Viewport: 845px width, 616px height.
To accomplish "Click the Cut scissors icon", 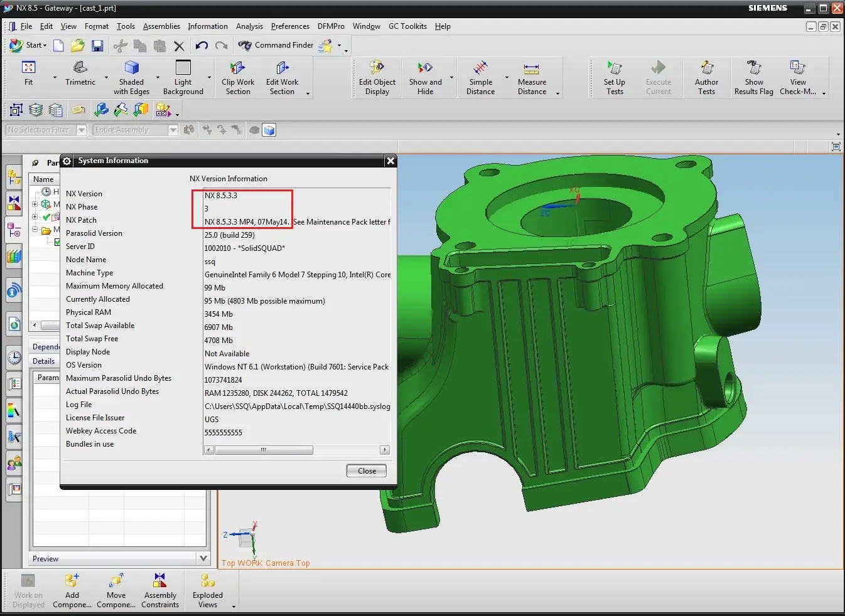I will click(x=121, y=45).
